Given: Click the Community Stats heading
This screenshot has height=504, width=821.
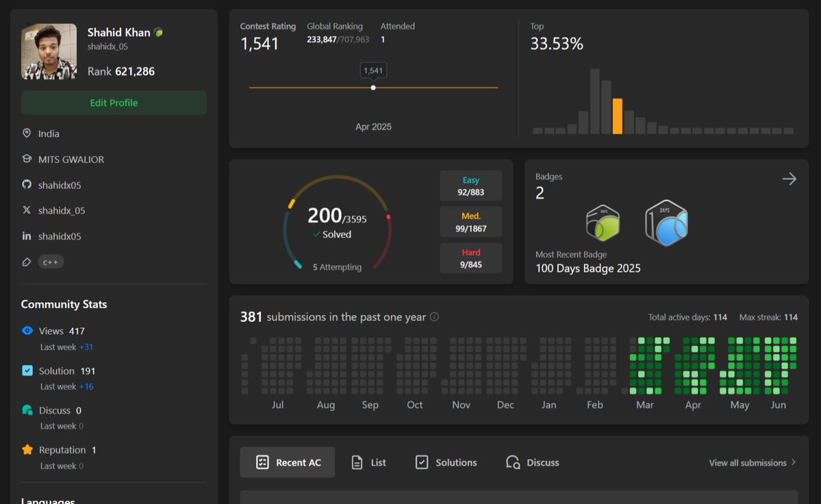Looking at the screenshot, I should 64,304.
